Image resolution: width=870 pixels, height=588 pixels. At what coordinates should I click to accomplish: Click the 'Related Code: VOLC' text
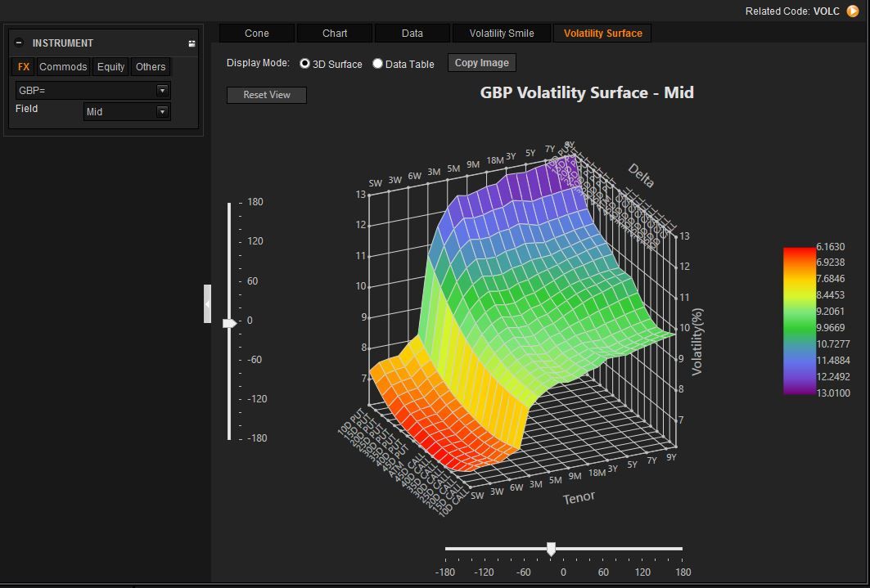point(792,11)
